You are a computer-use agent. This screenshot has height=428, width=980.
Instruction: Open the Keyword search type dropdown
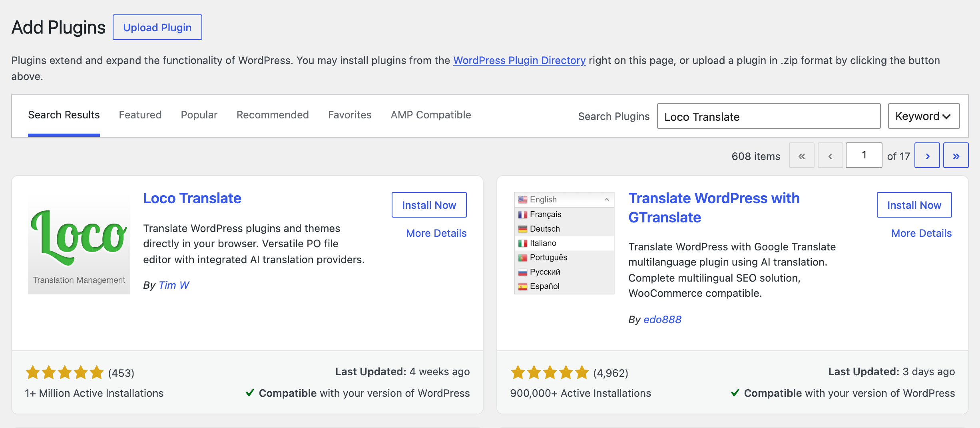(x=924, y=116)
